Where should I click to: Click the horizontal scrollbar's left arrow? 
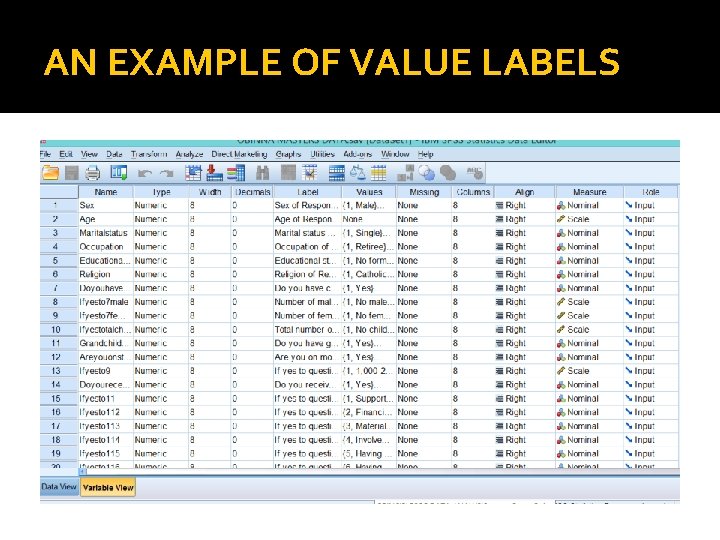pos(83,472)
